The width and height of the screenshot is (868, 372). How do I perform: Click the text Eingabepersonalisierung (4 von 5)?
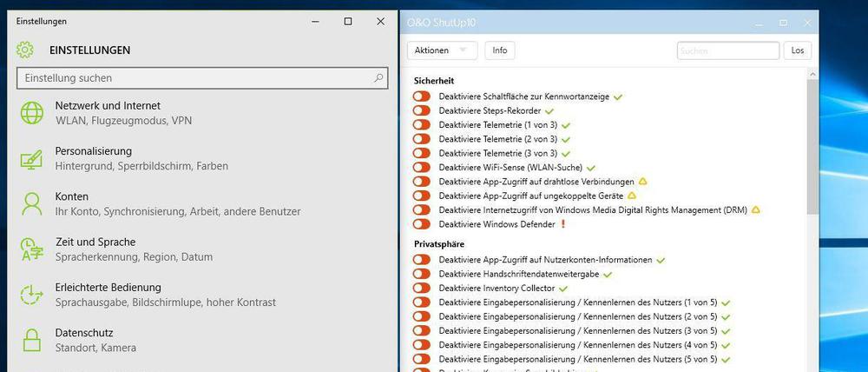pos(578,345)
